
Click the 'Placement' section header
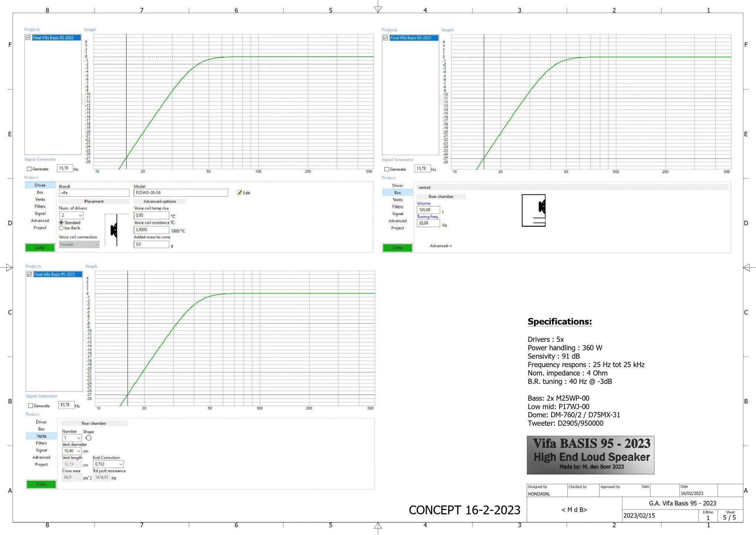point(94,202)
